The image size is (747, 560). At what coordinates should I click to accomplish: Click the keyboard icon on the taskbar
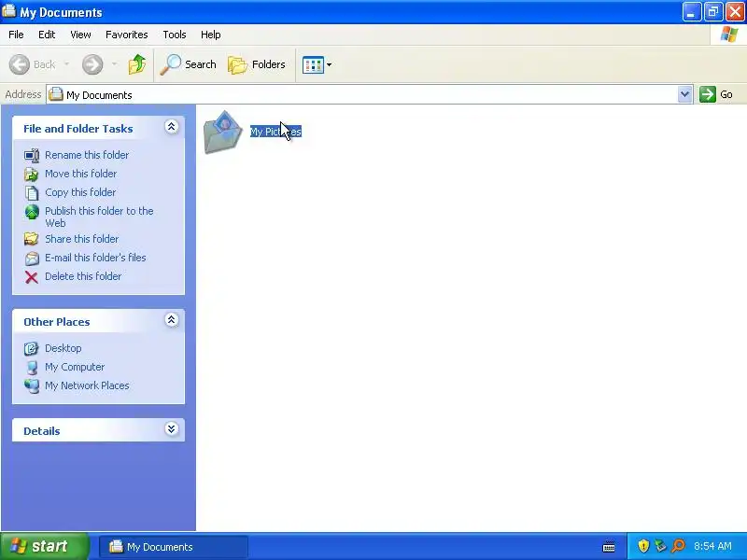(609, 547)
